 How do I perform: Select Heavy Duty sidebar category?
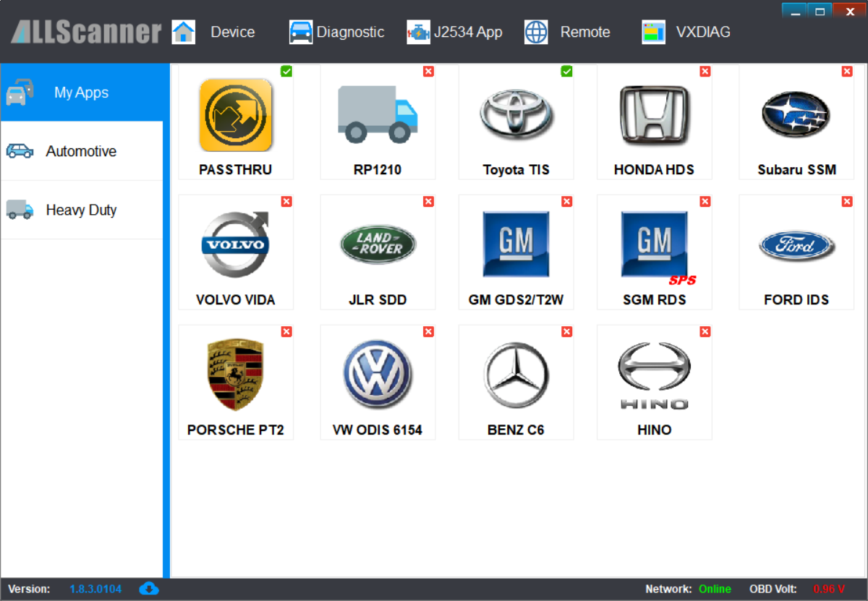tap(82, 210)
